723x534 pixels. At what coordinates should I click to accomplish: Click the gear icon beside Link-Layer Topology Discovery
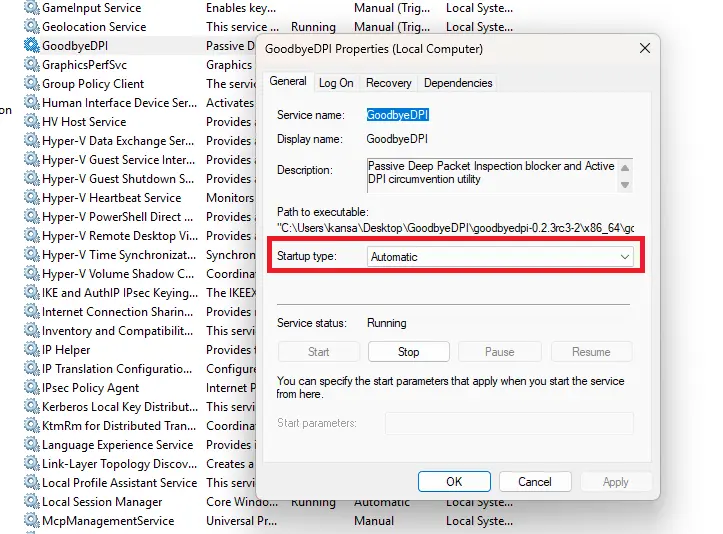click(x=31, y=463)
